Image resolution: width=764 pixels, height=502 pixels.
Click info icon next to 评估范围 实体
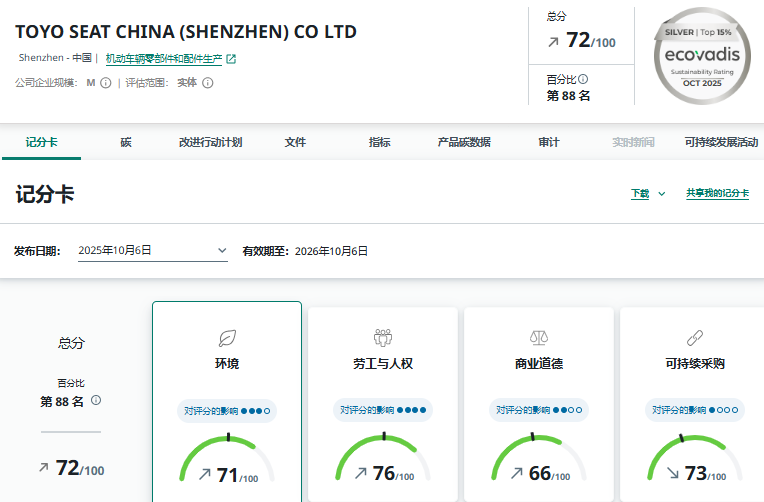point(208,83)
